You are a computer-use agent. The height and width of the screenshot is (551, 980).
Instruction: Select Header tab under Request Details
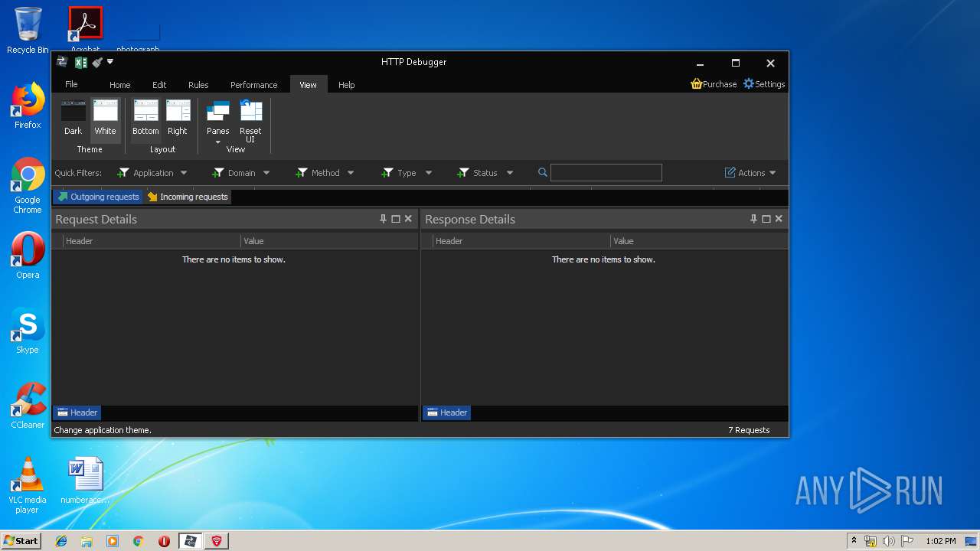(77, 412)
